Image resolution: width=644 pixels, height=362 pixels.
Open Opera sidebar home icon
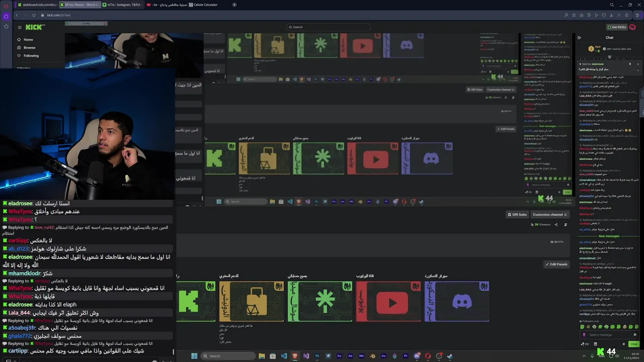click(6, 16)
